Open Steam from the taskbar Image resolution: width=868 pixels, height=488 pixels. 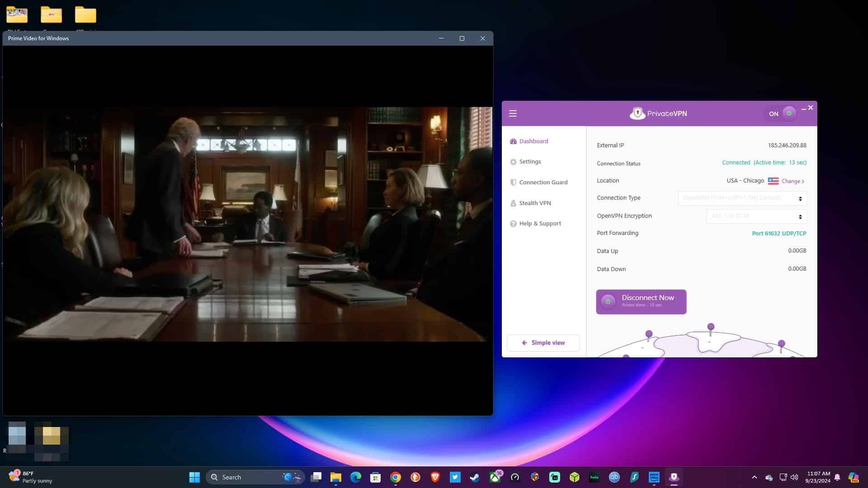pos(475,477)
